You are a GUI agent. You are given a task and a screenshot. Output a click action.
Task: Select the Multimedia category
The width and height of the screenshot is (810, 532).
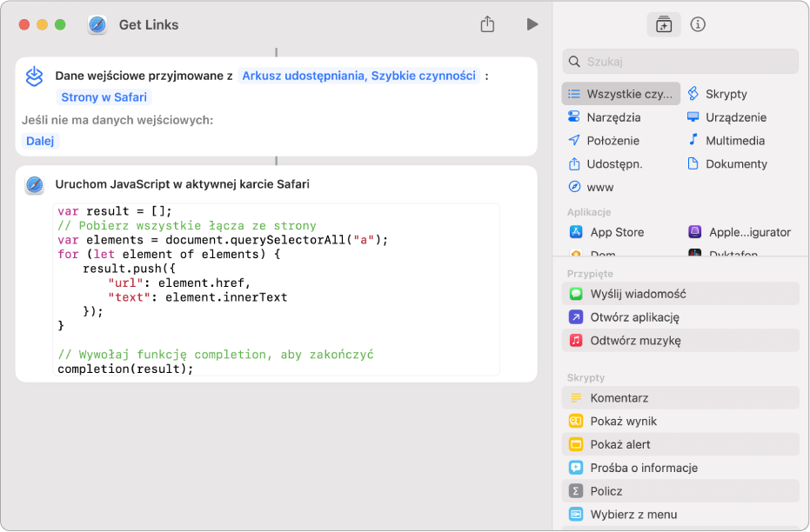(726, 140)
